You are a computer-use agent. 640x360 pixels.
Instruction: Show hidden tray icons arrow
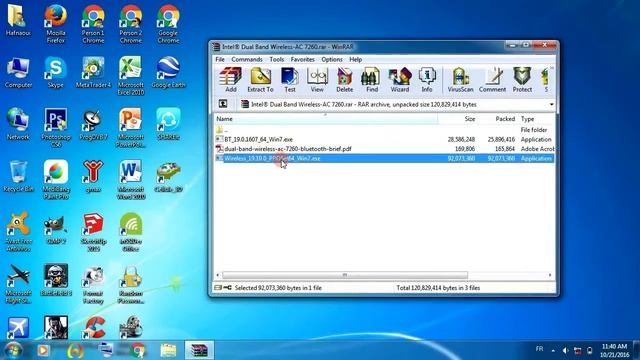pyautogui.click(x=553, y=351)
